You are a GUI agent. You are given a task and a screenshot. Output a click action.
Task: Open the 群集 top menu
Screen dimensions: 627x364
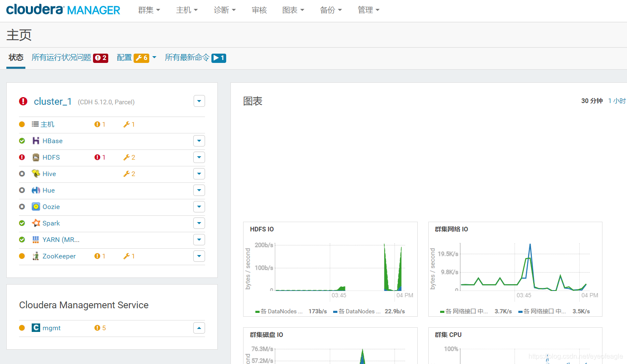[149, 10]
